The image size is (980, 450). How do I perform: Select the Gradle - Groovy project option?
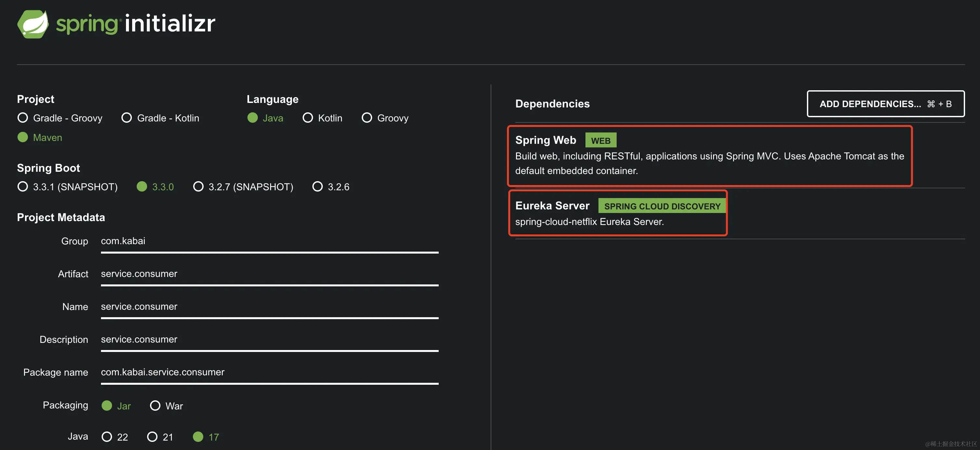pos(23,118)
